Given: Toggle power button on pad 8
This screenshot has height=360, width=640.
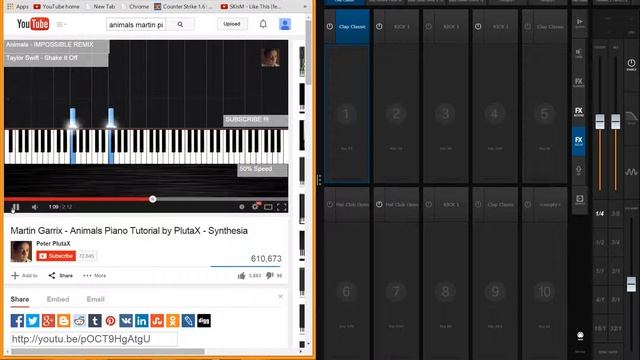Looking at the screenshot, I should tap(429, 204).
